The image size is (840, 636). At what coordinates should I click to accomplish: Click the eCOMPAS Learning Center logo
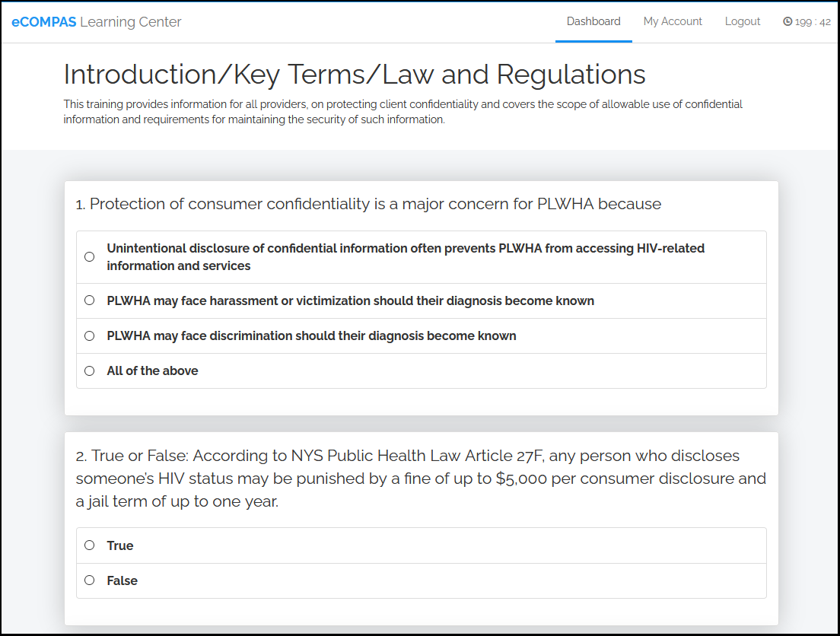pyautogui.click(x=97, y=22)
